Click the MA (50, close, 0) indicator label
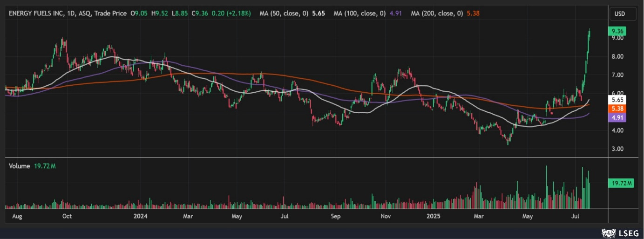Screen dimensions: 644x239 (284, 14)
